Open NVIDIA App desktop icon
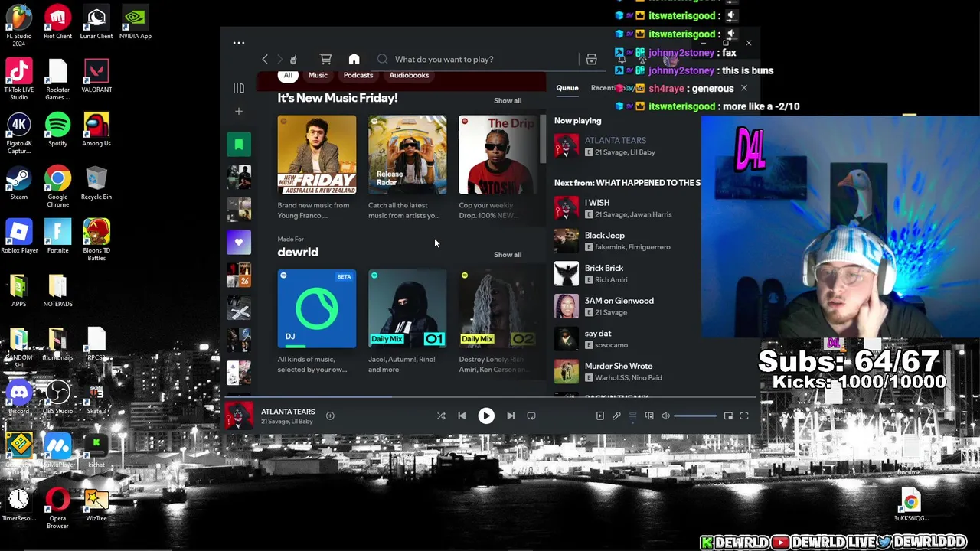 pos(135,23)
